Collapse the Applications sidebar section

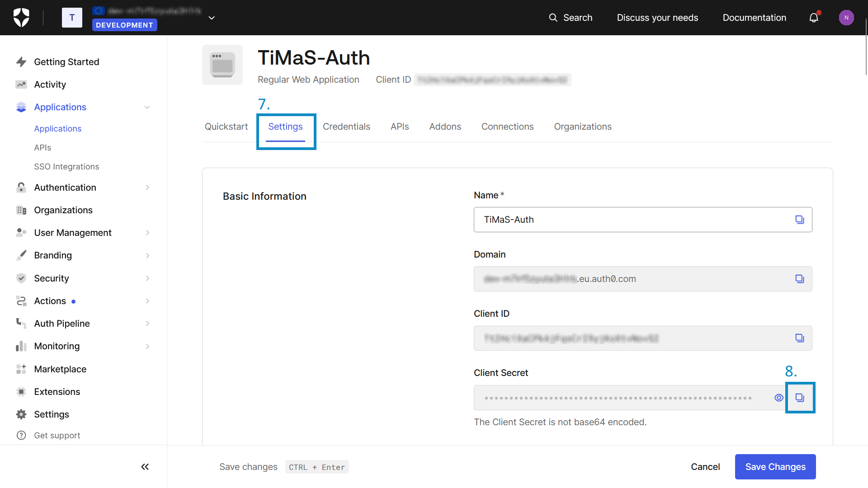tap(147, 107)
